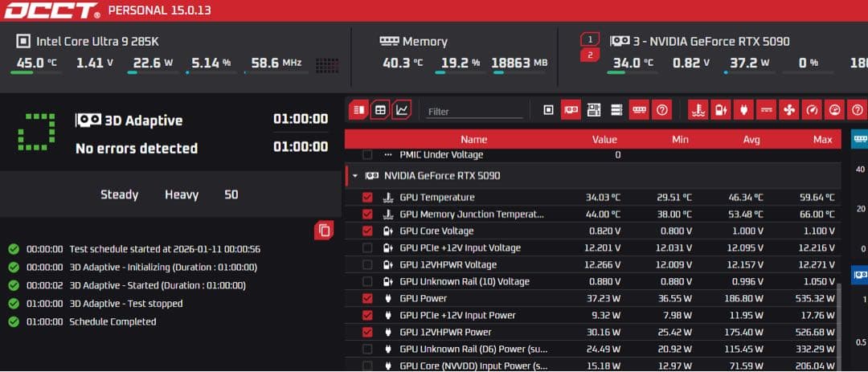Viewport: 868px width, 372px height.
Task: Collapse the NVIDIA GeForce RTX 5090 group
Action: [355, 176]
